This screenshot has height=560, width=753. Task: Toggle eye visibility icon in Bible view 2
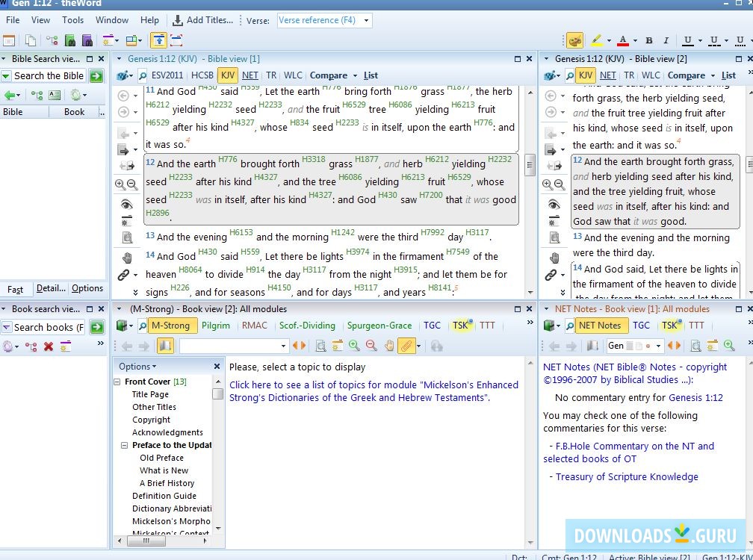point(554,205)
